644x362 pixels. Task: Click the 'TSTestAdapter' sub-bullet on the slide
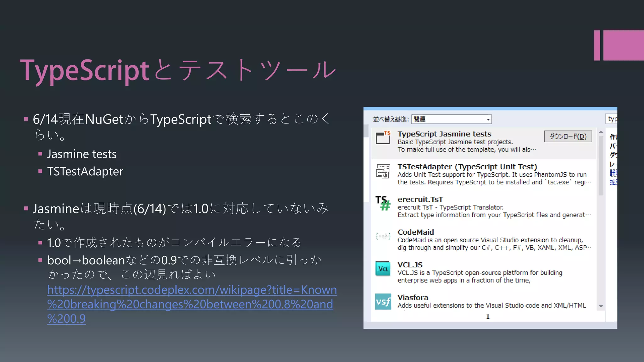point(85,172)
